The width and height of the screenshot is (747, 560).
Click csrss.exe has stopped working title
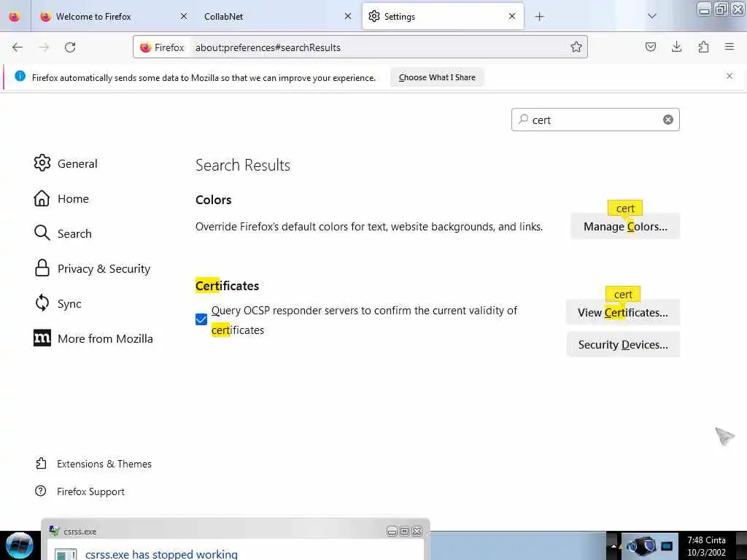(161, 554)
